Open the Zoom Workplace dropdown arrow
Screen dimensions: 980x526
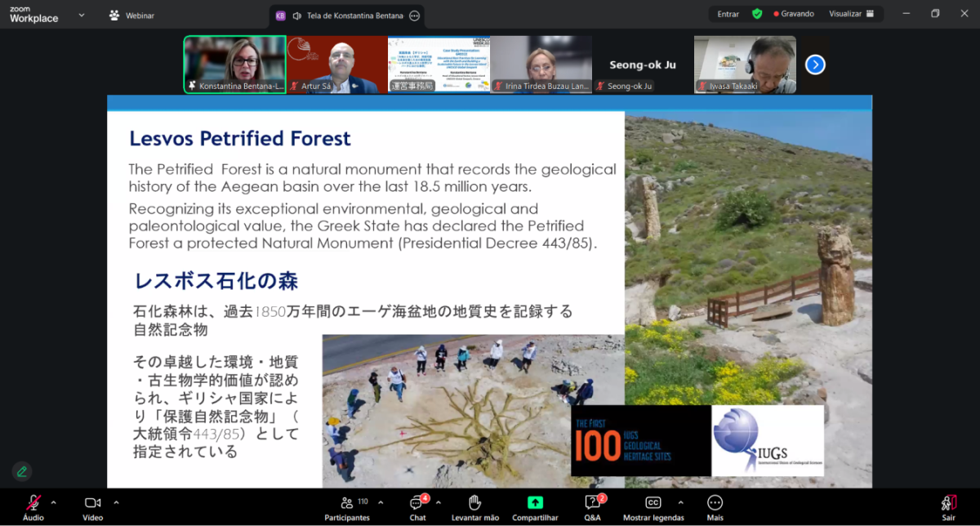pyautogui.click(x=81, y=15)
